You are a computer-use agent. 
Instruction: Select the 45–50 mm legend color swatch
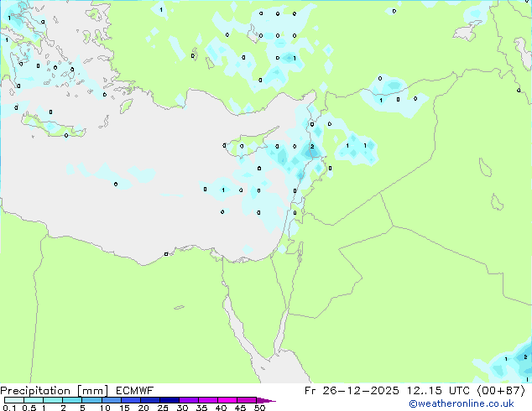247,400
